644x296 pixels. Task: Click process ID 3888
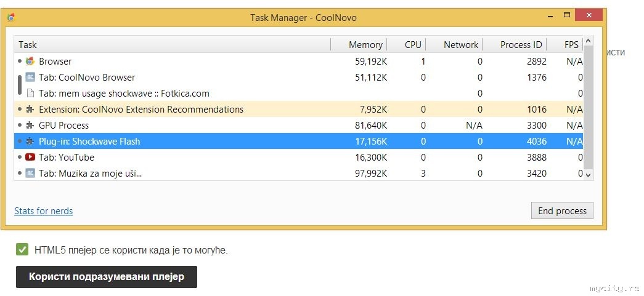pyautogui.click(x=537, y=157)
